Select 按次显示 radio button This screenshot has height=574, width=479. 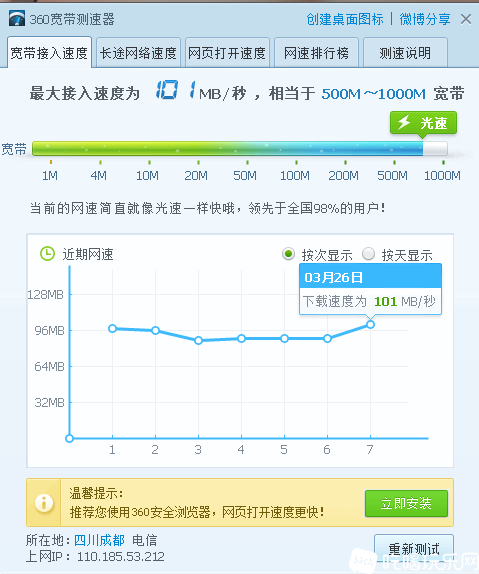click(x=288, y=254)
